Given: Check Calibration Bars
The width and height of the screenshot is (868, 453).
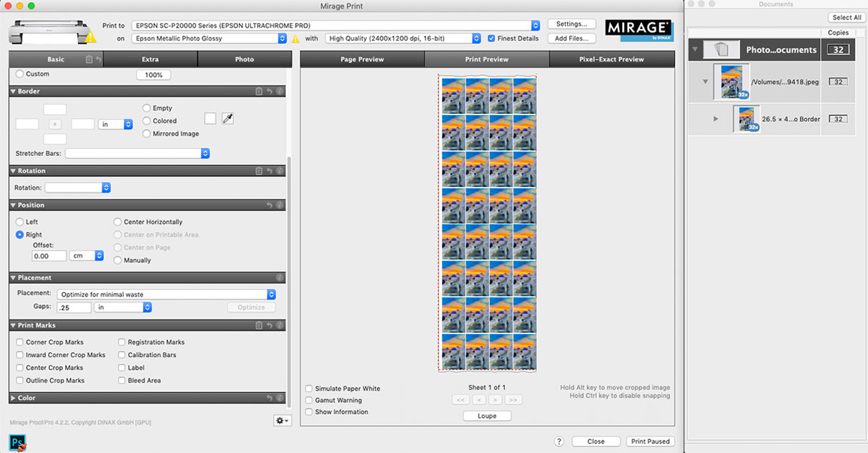Looking at the screenshot, I should (x=122, y=355).
